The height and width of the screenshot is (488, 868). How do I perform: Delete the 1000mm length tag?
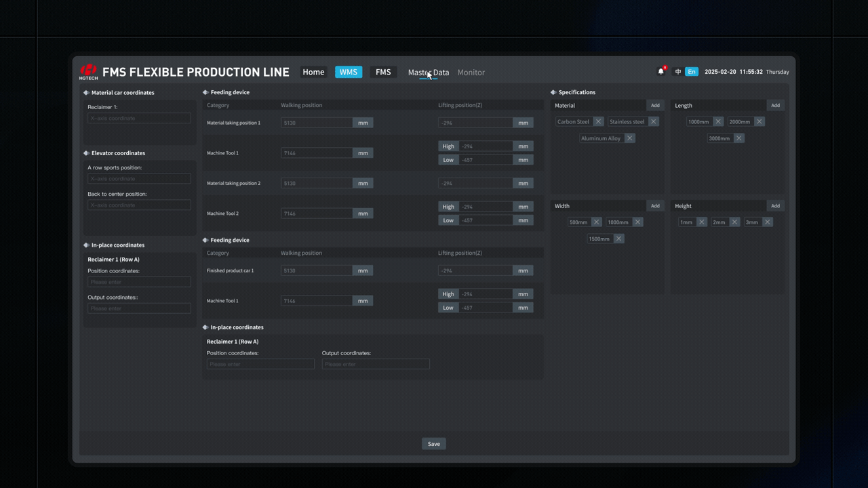coord(718,122)
